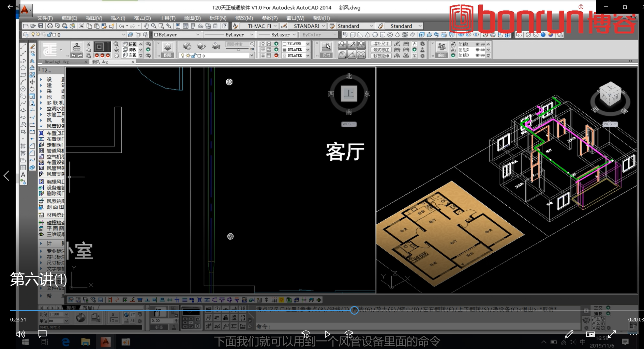Click the Help question mark icon
This screenshot has width=644, height=349.
(225, 26)
